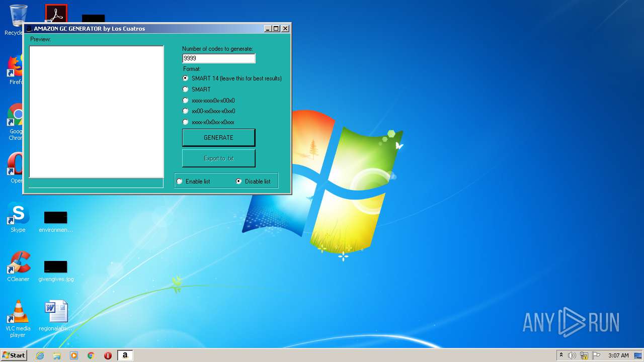Click the 'Format:' label
This screenshot has height=362, width=644.
pos(192,69)
